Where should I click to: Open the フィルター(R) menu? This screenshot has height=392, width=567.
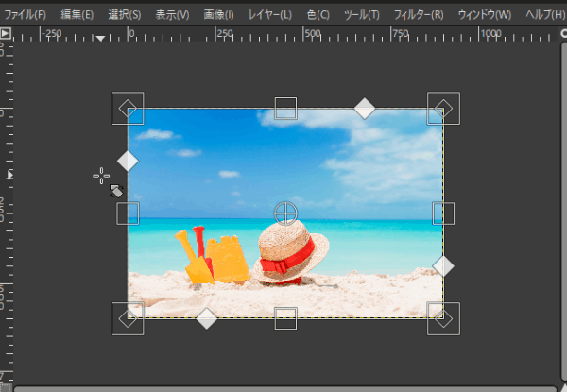coord(418,15)
